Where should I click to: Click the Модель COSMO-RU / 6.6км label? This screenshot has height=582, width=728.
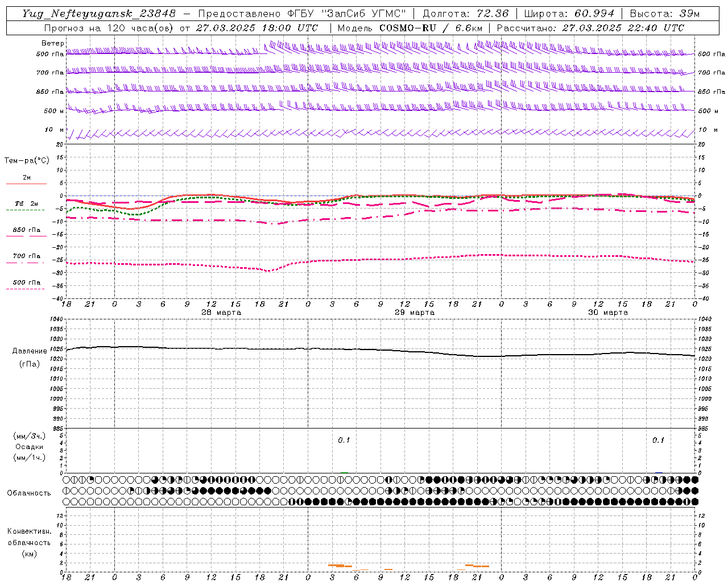[x=410, y=28]
